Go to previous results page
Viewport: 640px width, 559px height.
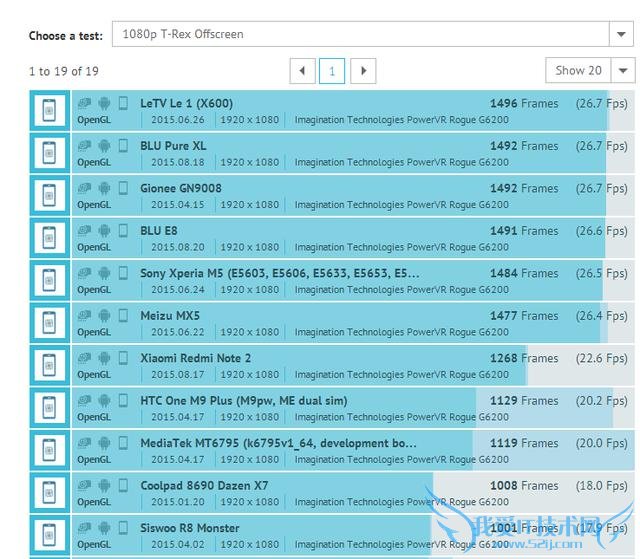(302, 71)
